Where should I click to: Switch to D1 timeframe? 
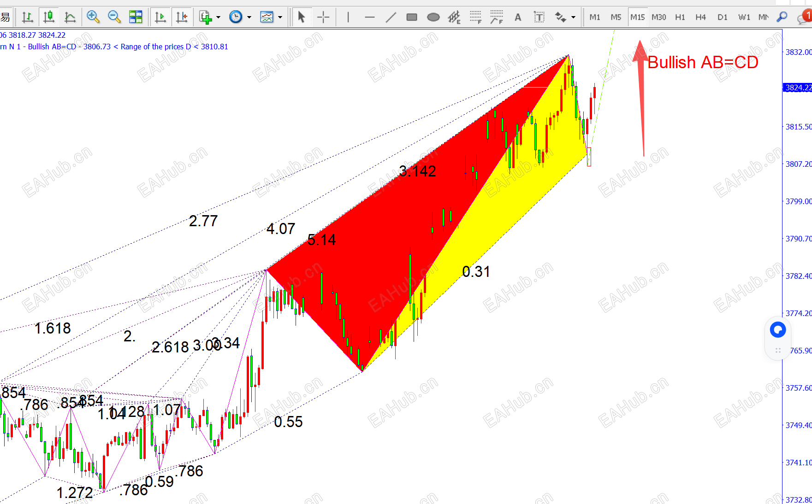click(x=723, y=18)
